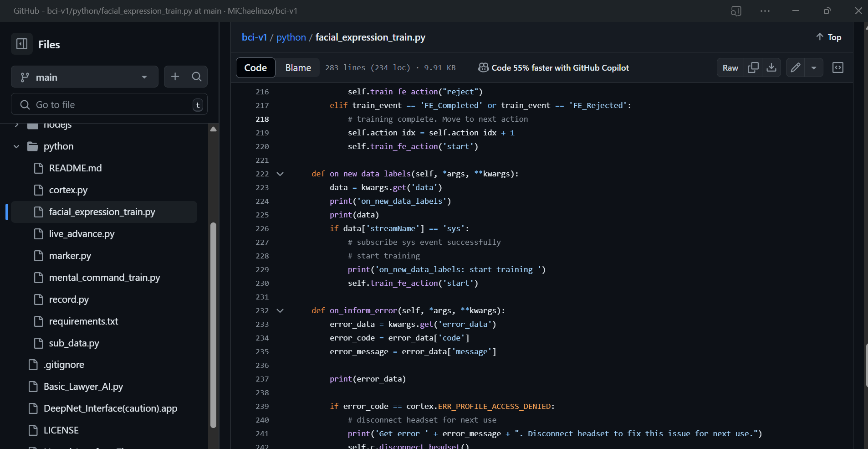Open the Raw file view
Screen dimensions: 868x449
pos(730,67)
